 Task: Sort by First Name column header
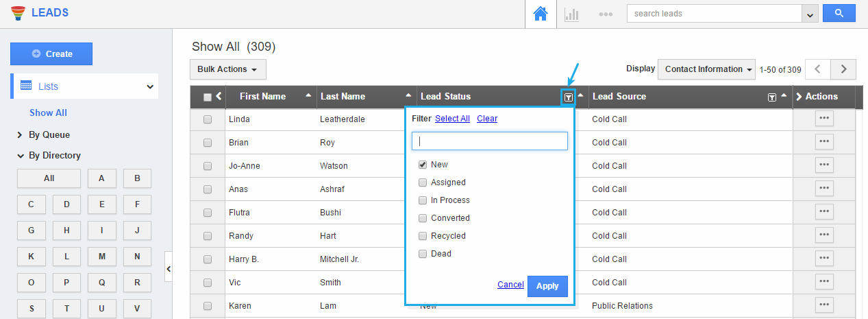[262, 97]
